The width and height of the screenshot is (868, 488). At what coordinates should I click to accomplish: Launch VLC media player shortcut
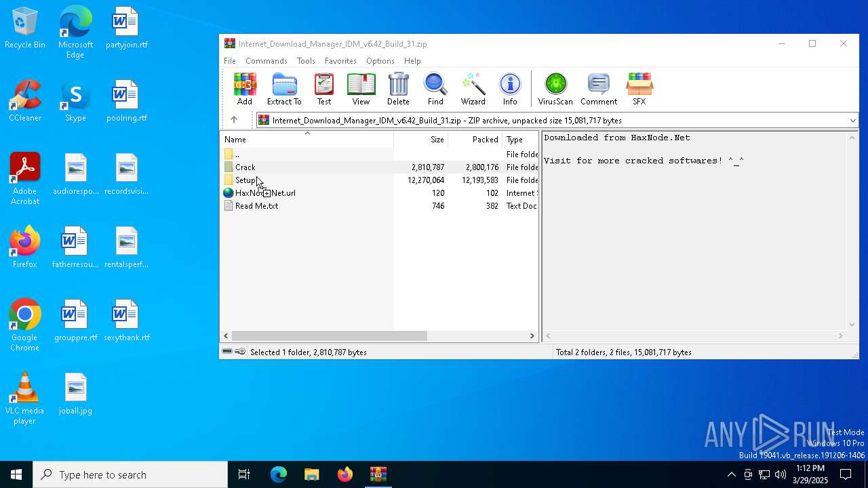coord(25,399)
